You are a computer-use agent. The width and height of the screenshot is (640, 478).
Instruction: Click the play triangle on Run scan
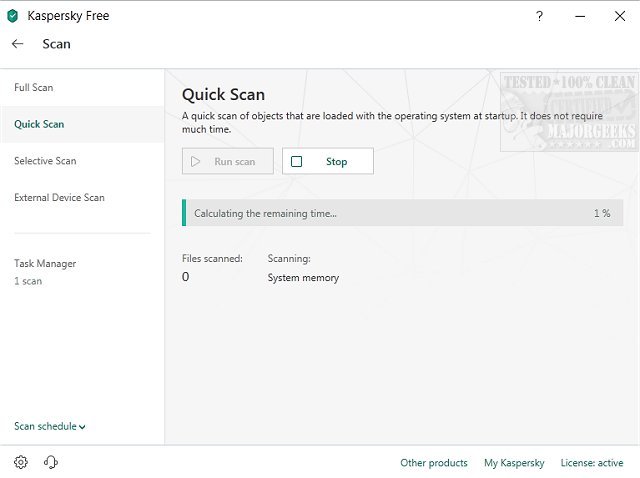coord(196,161)
